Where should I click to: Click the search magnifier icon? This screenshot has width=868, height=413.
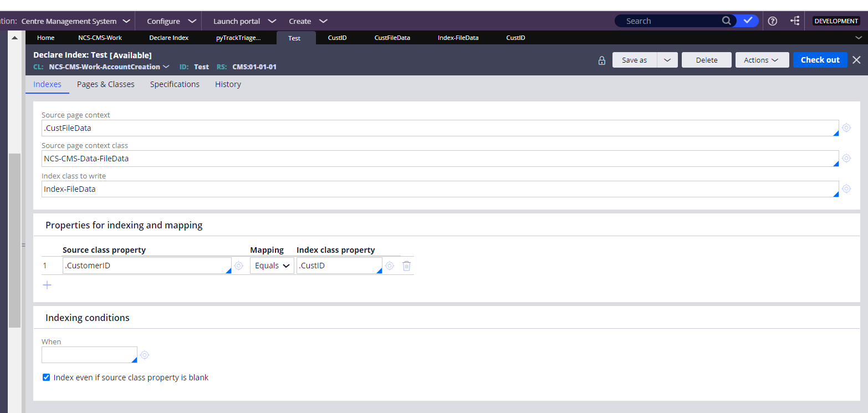click(x=726, y=21)
